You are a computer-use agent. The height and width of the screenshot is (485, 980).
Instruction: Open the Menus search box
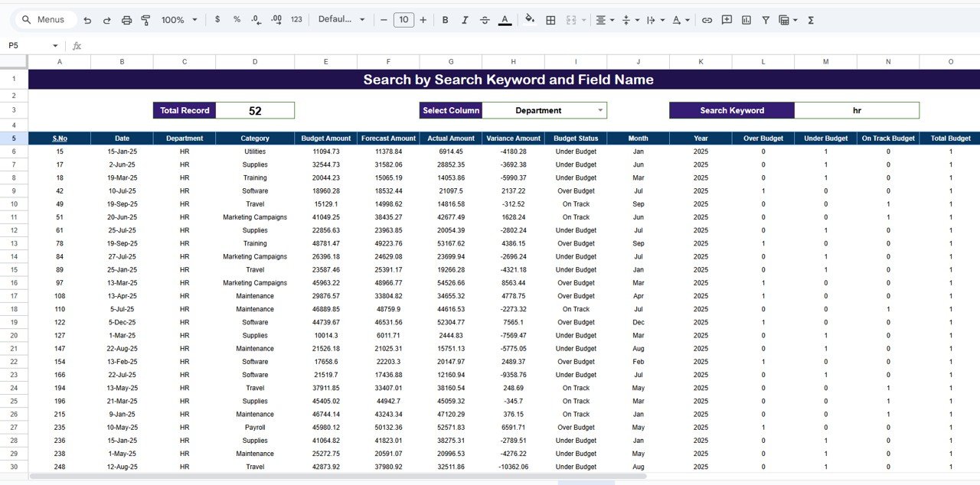44,20
